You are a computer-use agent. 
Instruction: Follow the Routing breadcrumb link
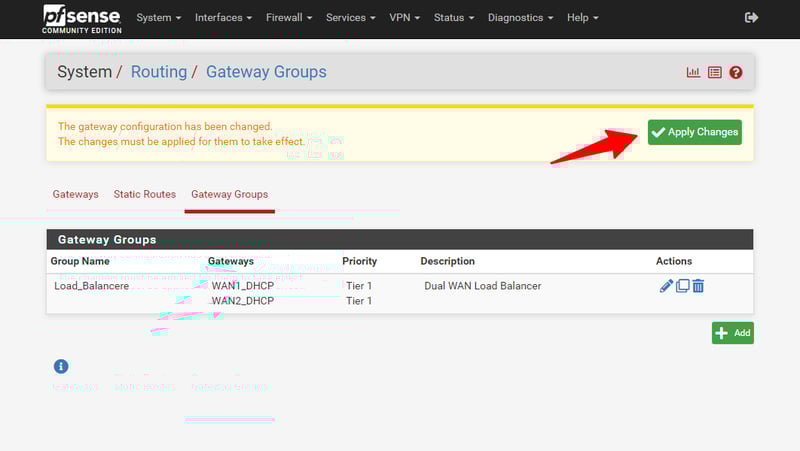coord(159,72)
